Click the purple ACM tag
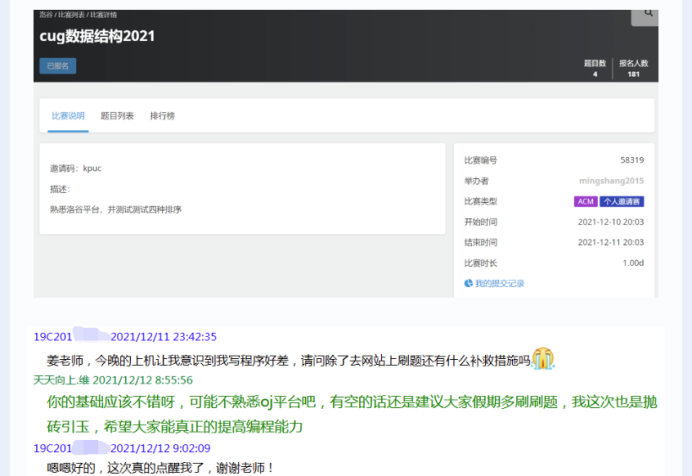The width and height of the screenshot is (692, 476). (x=585, y=201)
